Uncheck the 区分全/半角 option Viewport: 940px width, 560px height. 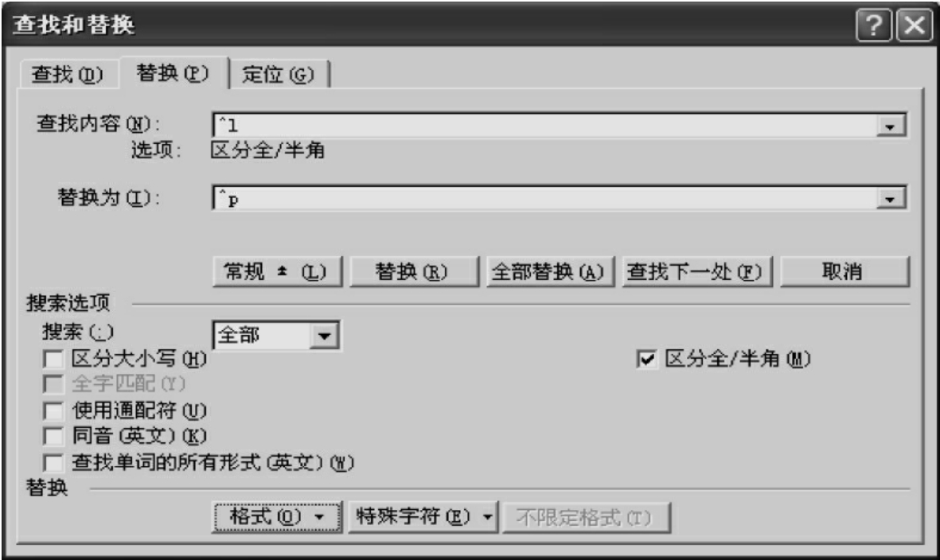[646, 359]
